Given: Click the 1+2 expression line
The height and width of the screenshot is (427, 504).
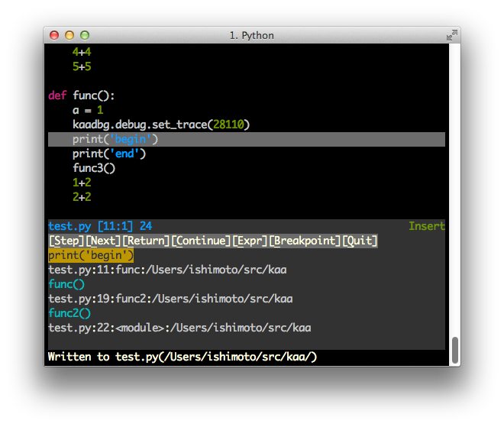Looking at the screenshot, I should click(x=82, y=183).
